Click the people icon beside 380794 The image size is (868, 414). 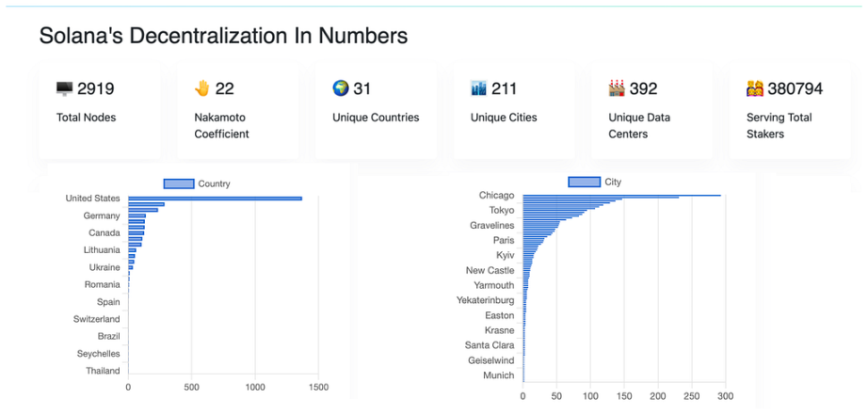(754, 88)
